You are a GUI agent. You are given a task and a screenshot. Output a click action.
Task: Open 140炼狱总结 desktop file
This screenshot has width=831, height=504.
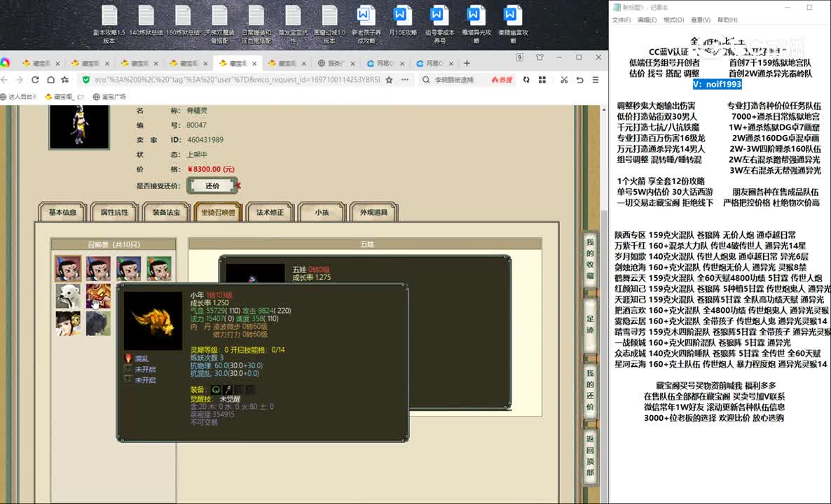pos(146,20)
